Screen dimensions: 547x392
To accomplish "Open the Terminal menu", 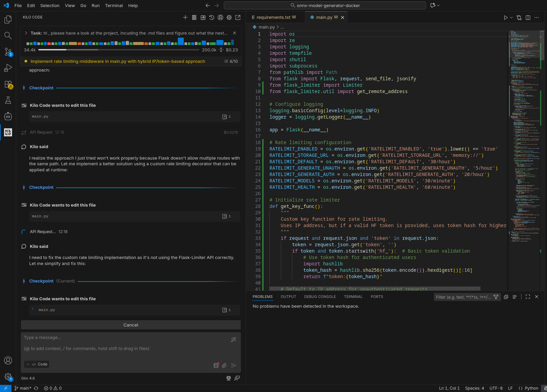I will point(114,5).
